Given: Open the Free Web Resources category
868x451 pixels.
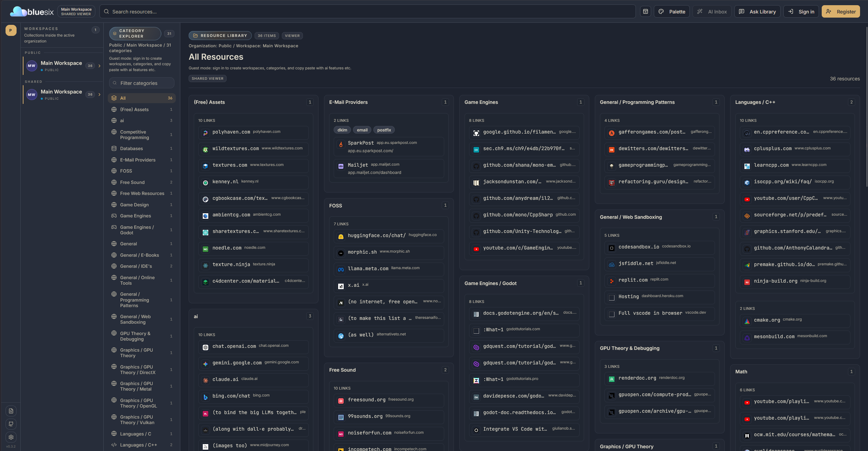Looking at the screenshot, I should pos(142,194).
